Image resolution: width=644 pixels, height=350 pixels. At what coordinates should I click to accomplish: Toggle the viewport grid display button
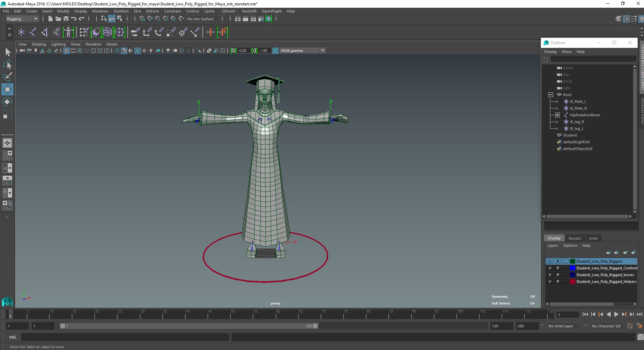point(66,51)
